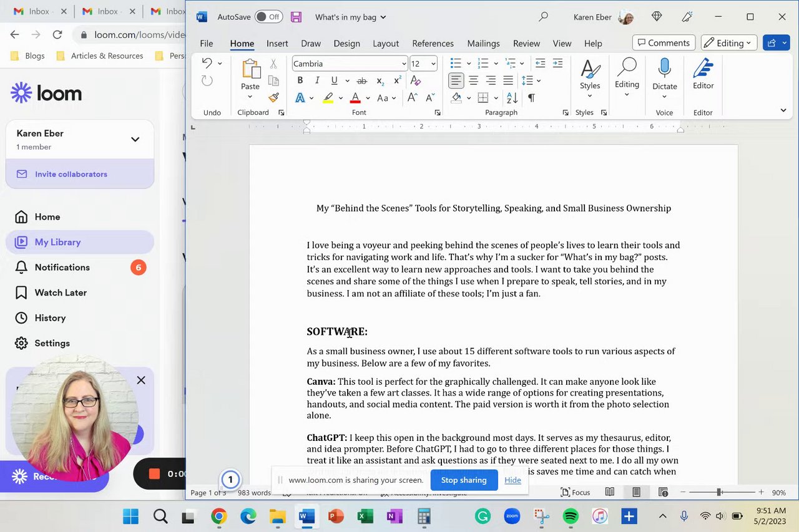The width and height of the screenshot is (799, 532).
Task: Switch to Print Layout view
Action: point(636,492)
